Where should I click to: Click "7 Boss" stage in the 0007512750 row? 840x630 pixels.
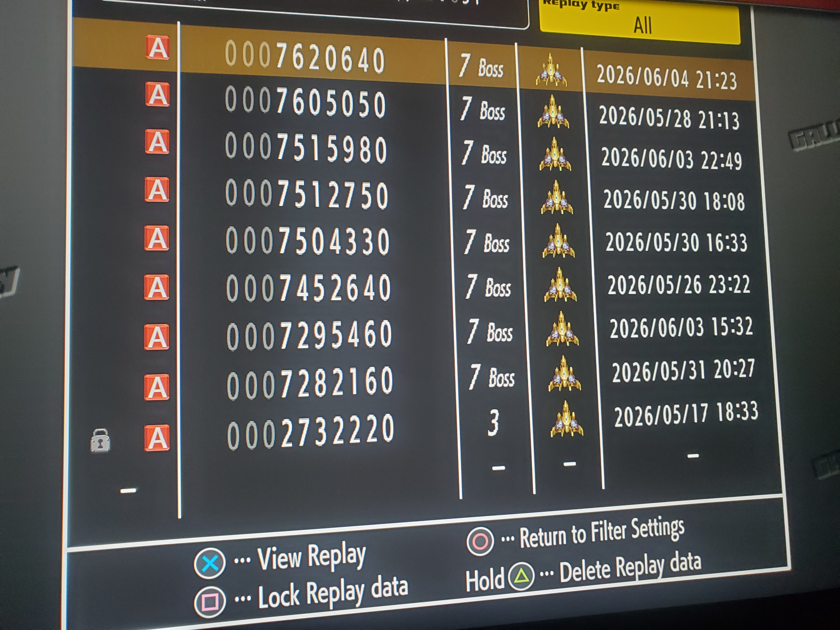coord(486,197)
